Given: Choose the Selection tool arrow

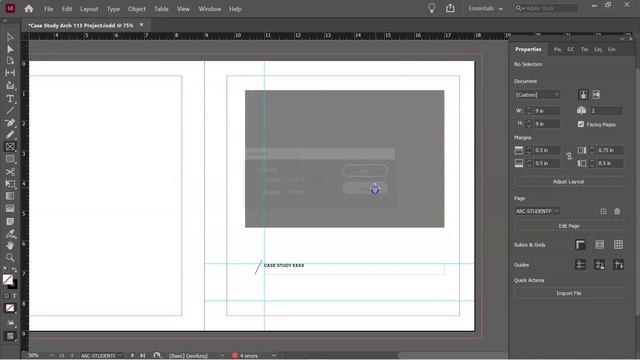Looking at the screenshot, I should click(10, 37).
